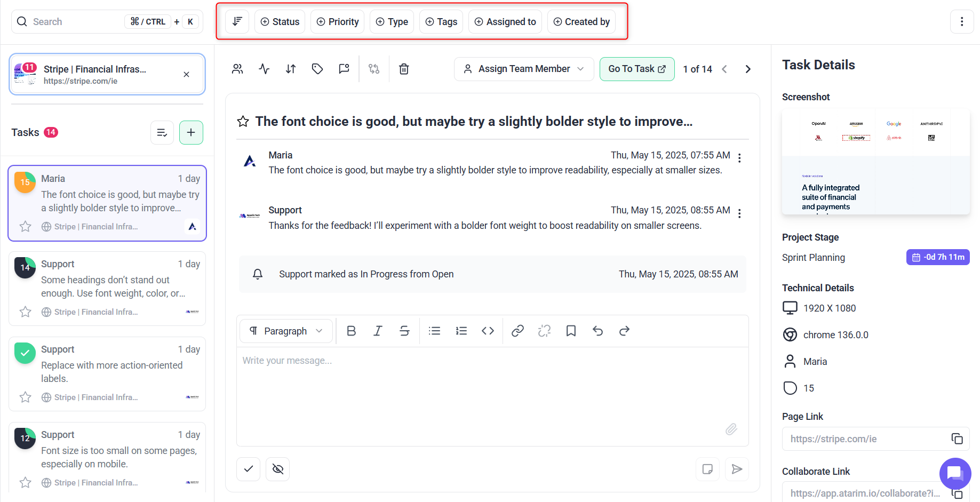Click the trash delete task icon
980x502 pixels.
pos(404,69)
